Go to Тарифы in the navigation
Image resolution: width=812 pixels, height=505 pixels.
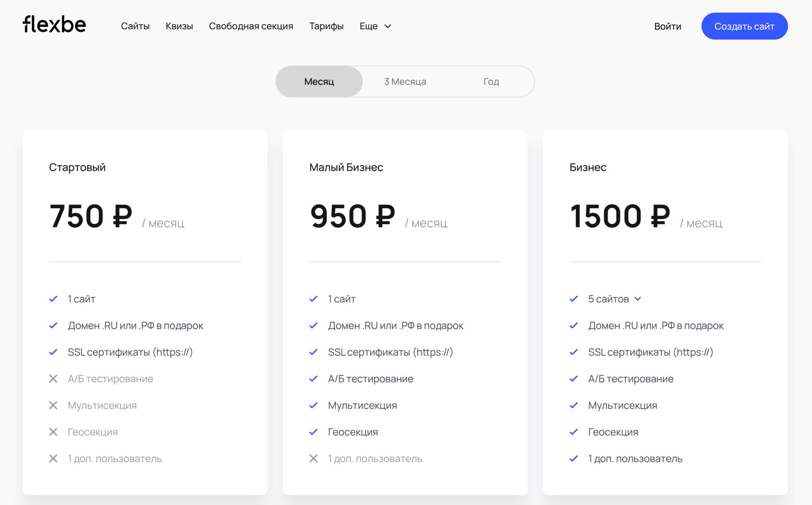pos(326,26)
